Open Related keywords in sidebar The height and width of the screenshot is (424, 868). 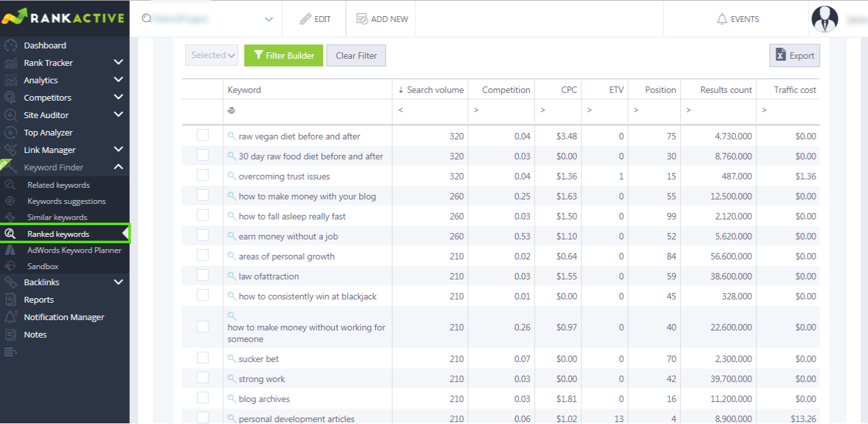click(58, 185)
